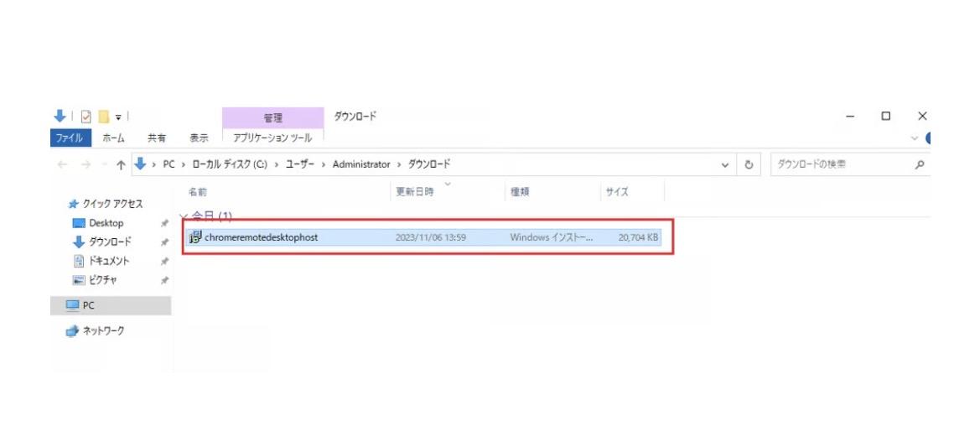Expand the address bar history dropdown
The image size is (980, 447).
click(x=725, y=165)
